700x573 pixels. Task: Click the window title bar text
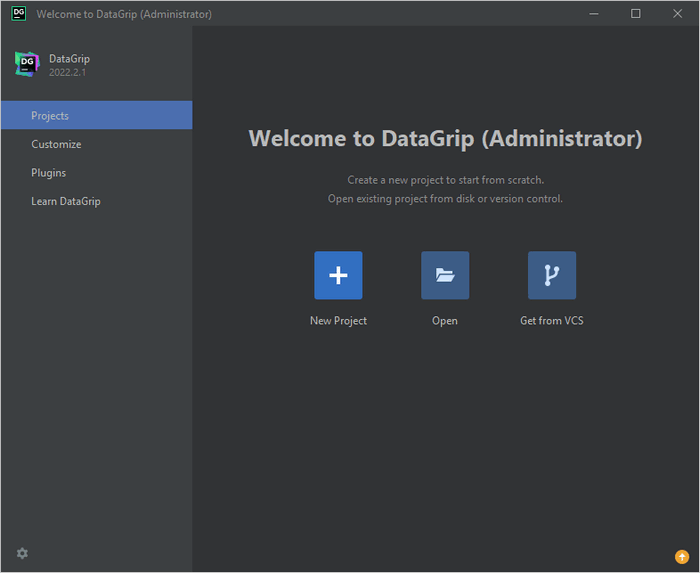click(124, 15)
